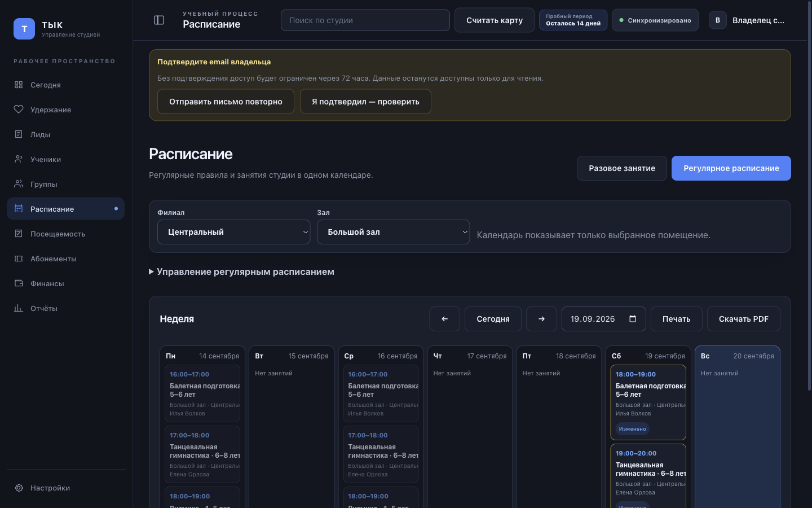This screenshot has width=812, height=508.
Task: Click the Лиды list icon
Action: [x=19, y=134]
